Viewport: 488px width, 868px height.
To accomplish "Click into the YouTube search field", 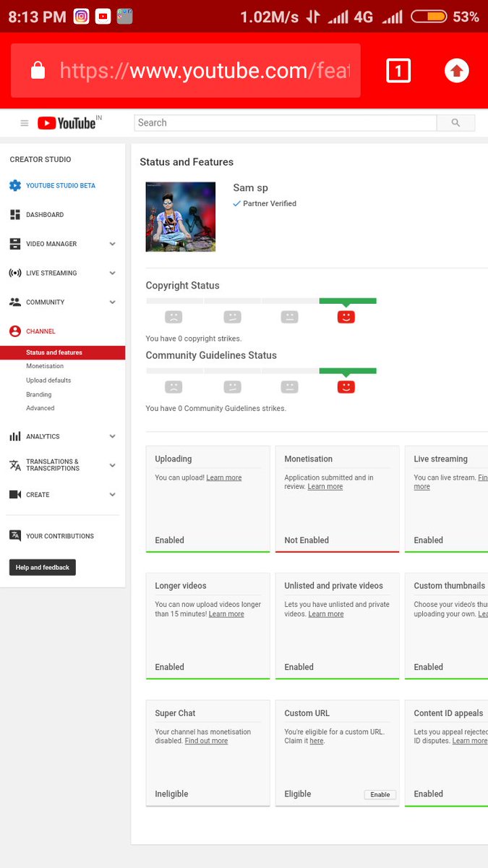I will pos(286,123).
